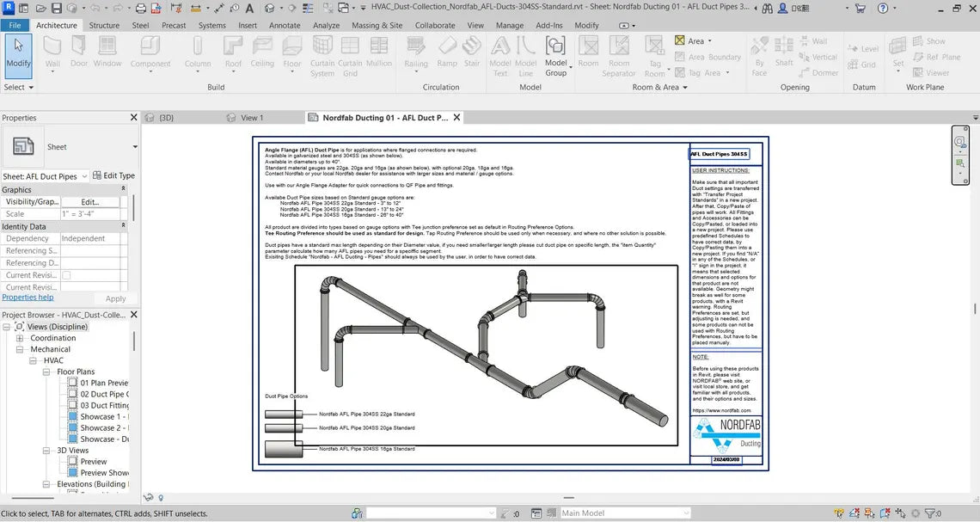Open the Search binoculars icon in title bar
Image resolution: width=980 pixels, height=522 pixels.
(767, 8)
